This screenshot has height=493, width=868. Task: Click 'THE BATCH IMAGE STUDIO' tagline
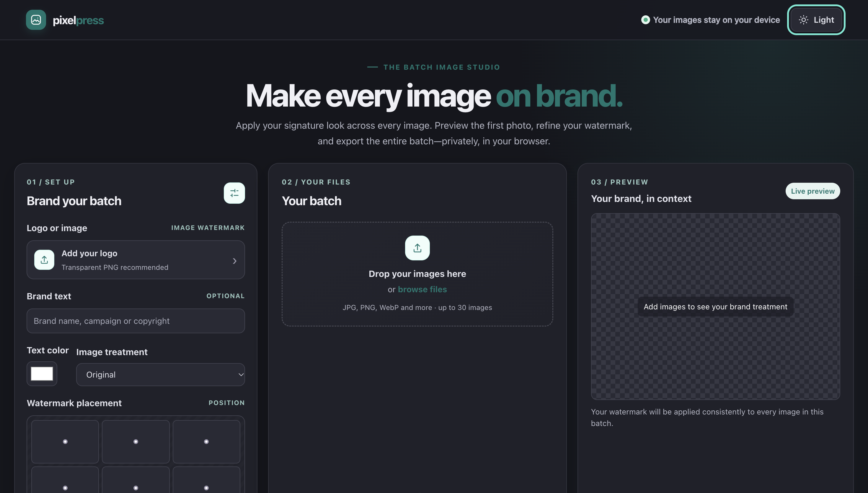(441, 67)
